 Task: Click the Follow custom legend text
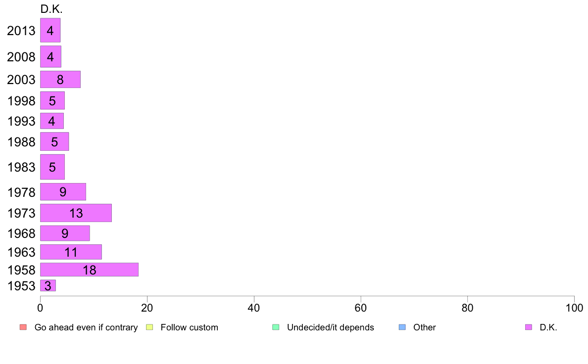[x=190, y=327]
